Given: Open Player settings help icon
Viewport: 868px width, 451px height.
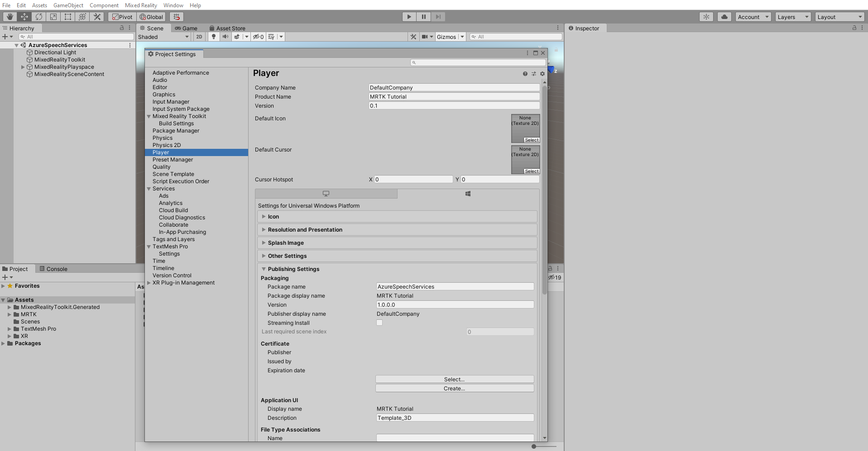Looking at the screenshot, I should pos(525,74).
